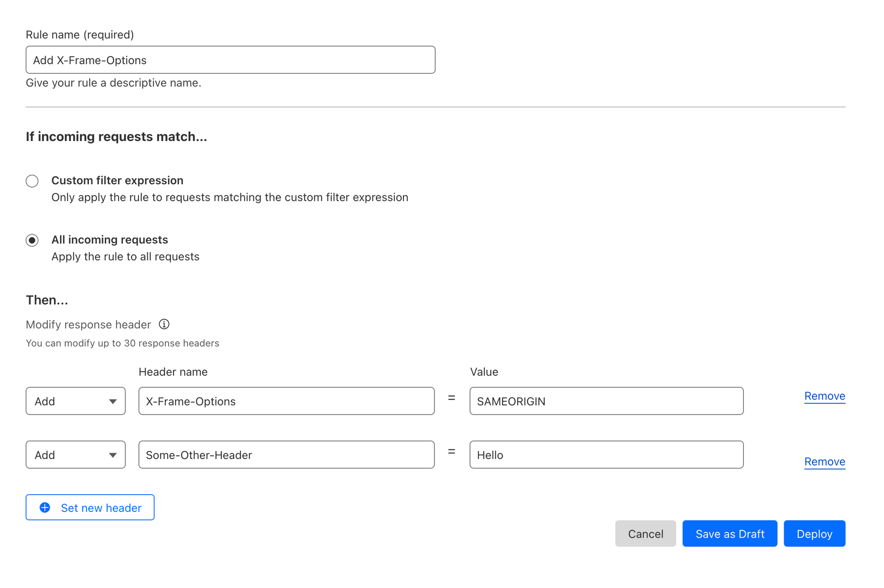Image resolution: width=884 pixels, height=588 pixels.
Task: Click the SAMEORIGIN value field
Action: pyautogui.click(x=606, y=401)
